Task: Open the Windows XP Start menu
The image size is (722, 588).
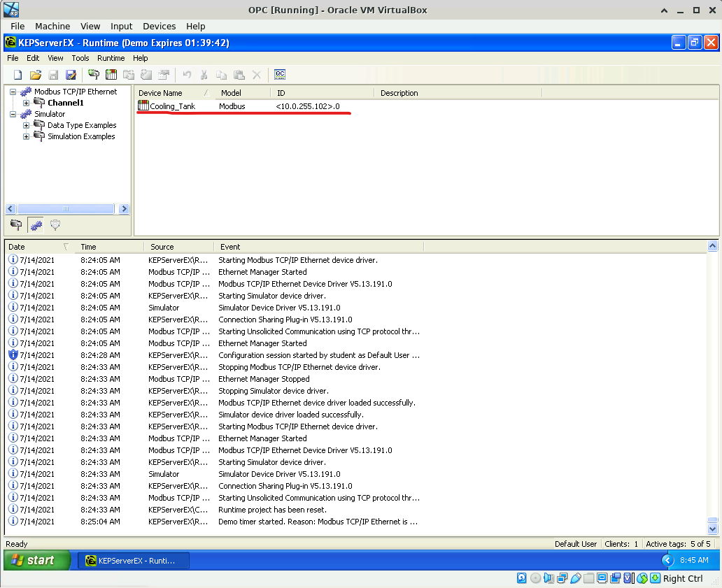Action: click(37, 560)
